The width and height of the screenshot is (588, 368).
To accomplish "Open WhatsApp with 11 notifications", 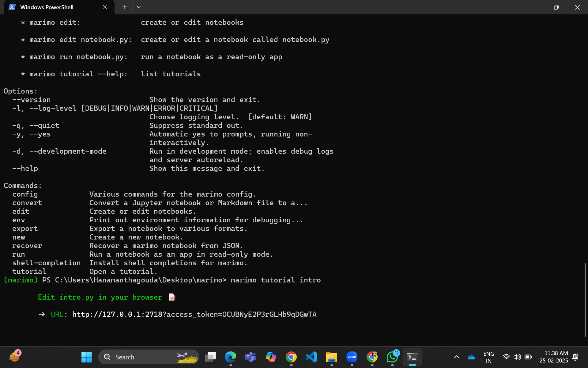I will tap(392, 357).
